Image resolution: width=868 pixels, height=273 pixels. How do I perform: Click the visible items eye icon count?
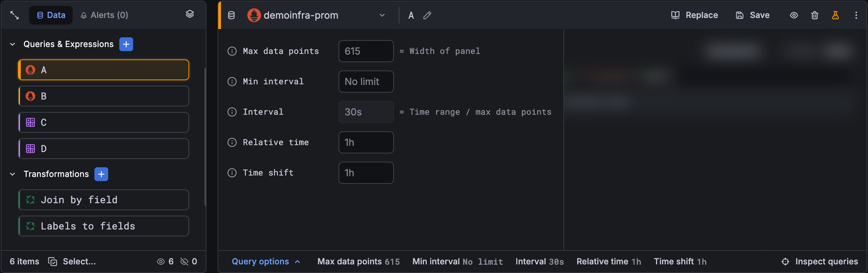[165, 262]
